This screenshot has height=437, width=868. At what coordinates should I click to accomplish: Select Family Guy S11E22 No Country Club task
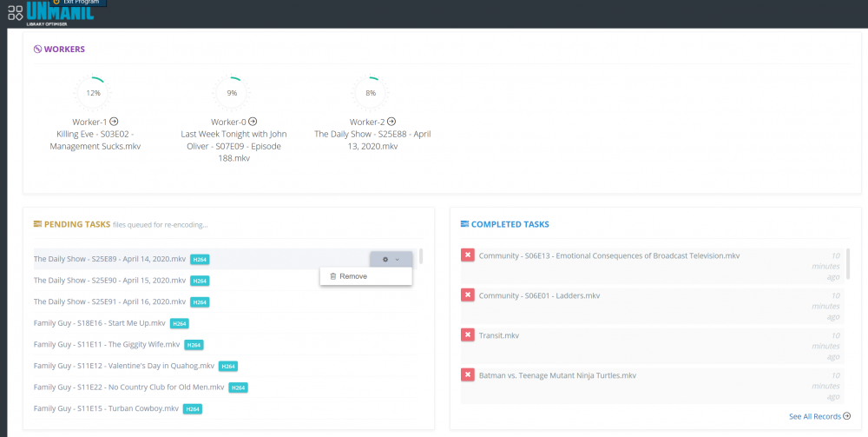coord(129,387)
